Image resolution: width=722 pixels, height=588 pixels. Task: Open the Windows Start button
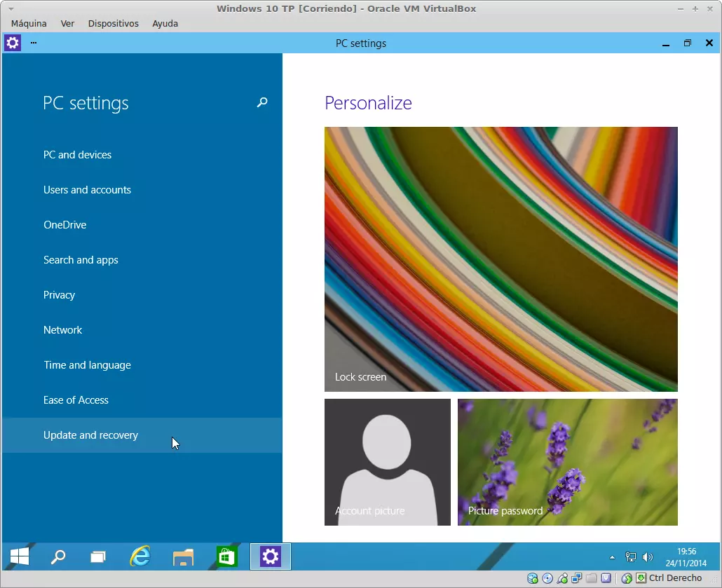(x=20, y=556)
